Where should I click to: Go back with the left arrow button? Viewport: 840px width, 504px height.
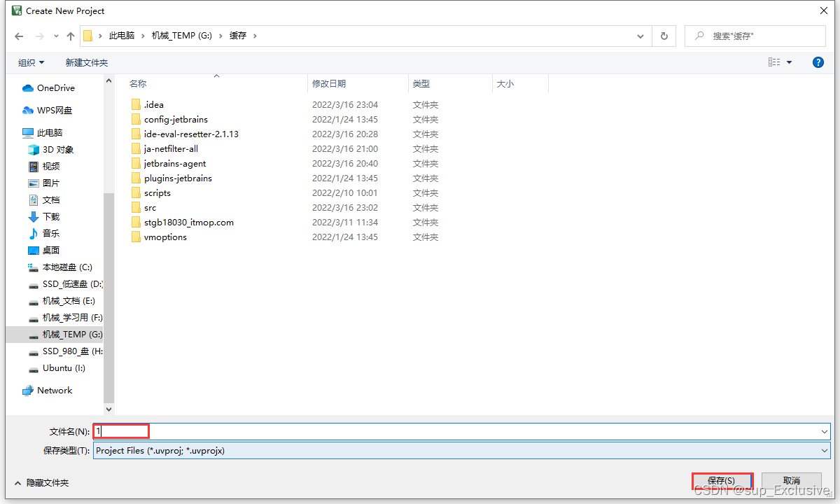tap(19, 36)
